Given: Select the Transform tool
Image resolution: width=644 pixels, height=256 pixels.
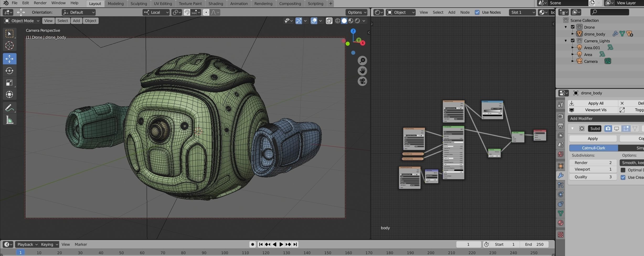Looking at the screenshot, I should 9,95.
